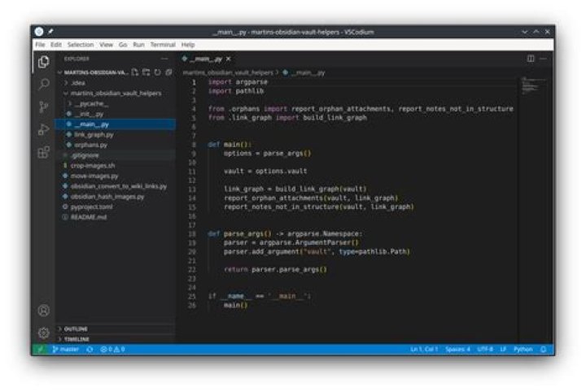Open .gitignore in the file tree

pos(116,155)
